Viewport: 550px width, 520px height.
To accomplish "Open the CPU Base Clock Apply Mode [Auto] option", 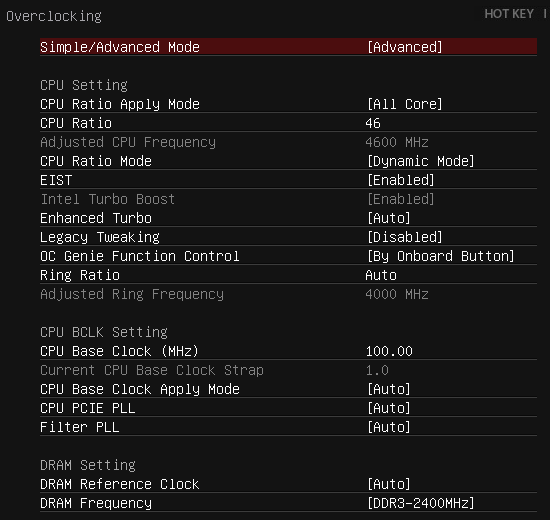I will point(389,389).
